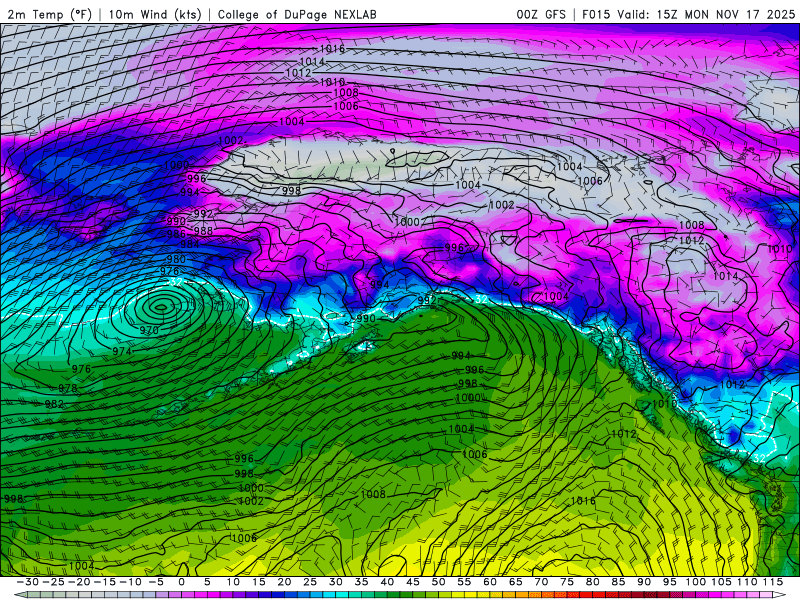Click 10 on the temperature color scale

[233, 582]
